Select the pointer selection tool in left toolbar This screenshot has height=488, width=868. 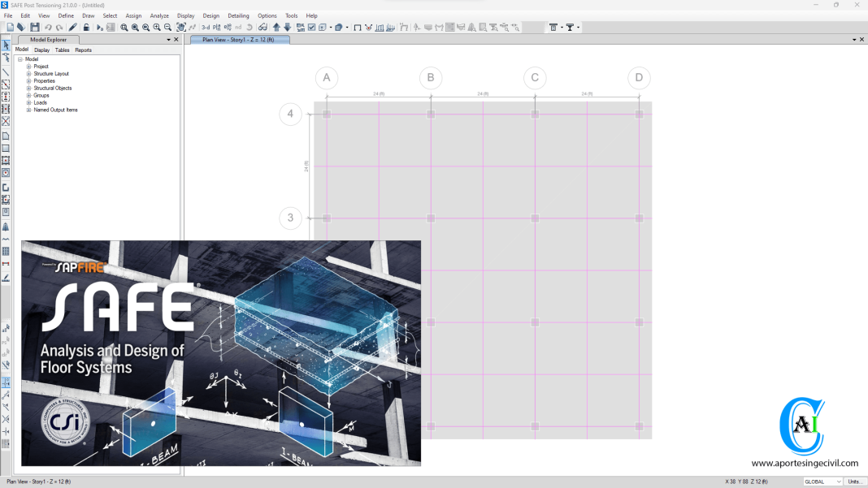6,46
